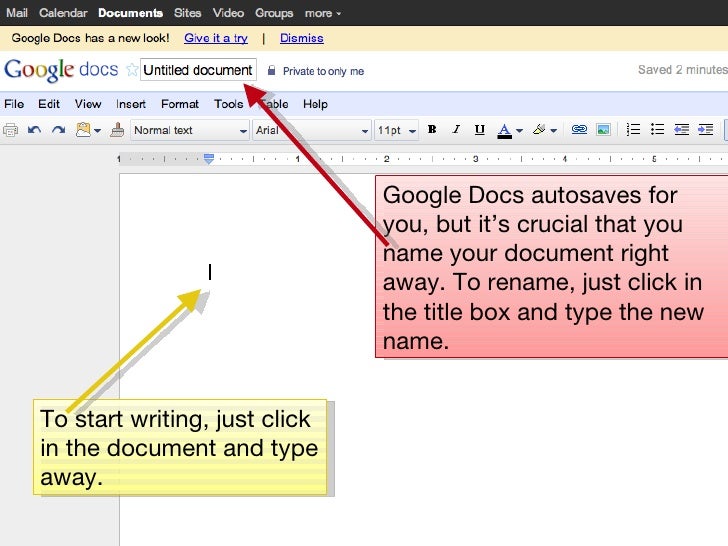Click the Print icon in toolbar
728x546 pixels.
coord(11,130)
